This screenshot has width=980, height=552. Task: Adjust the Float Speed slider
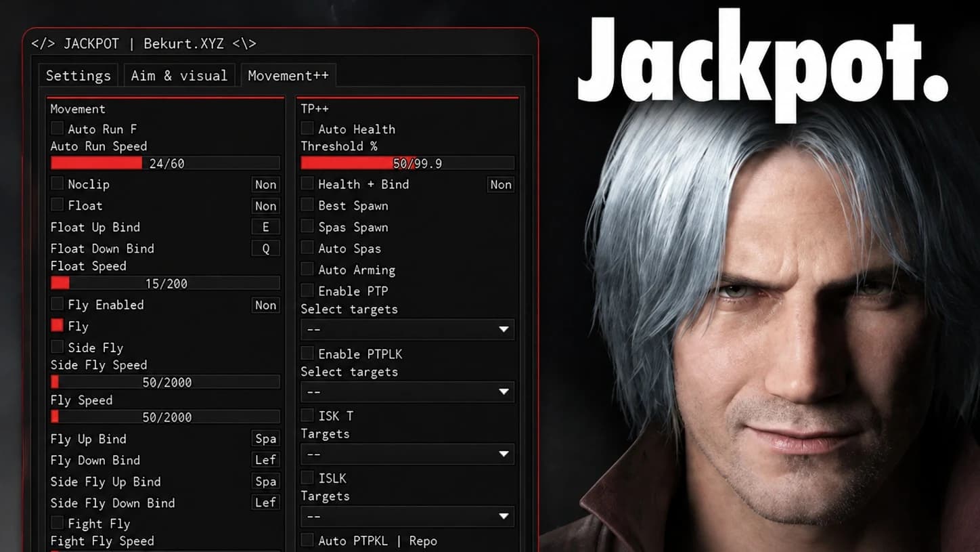pos(165,283)
